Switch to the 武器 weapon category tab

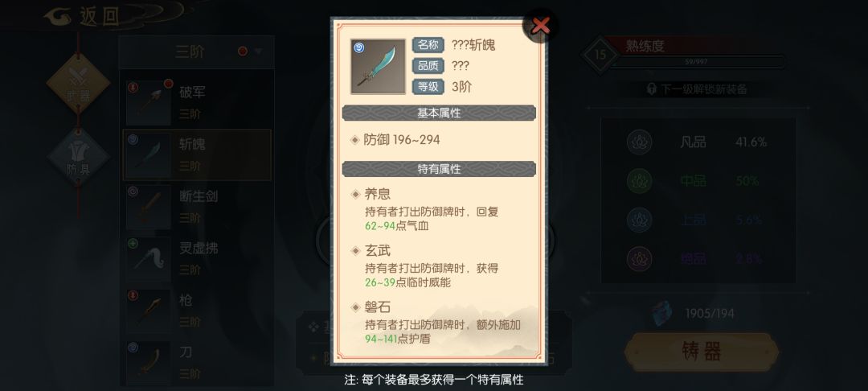coord(78,84)
